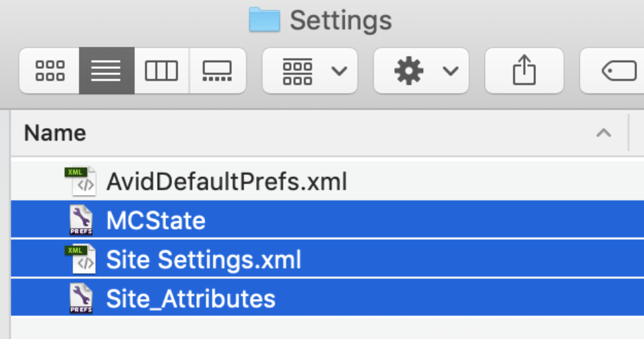
Task: Click the Settings folder icon in title bar
Action: [264, 19]
